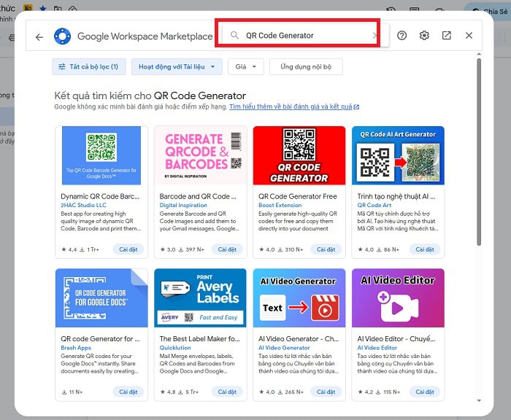
Task: Open developer link Quicklution
Action: pyautogui.click(x=175, y=348)
